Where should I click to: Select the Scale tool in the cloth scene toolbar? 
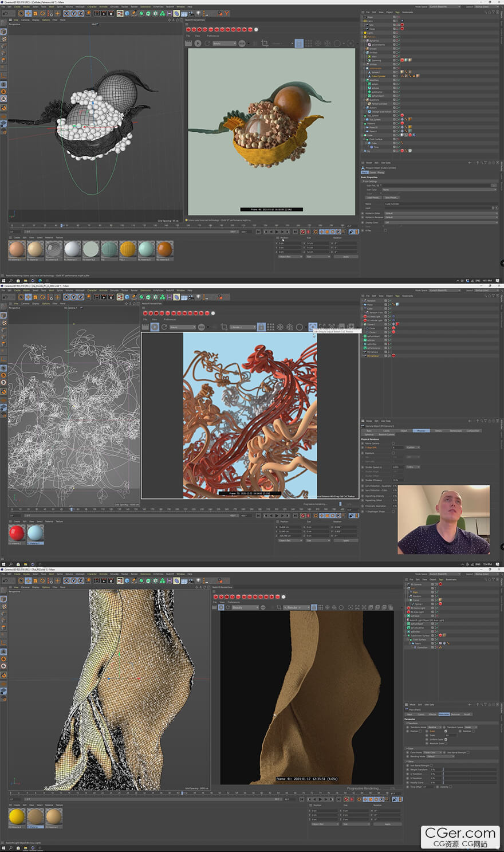[x=35, y=580]
